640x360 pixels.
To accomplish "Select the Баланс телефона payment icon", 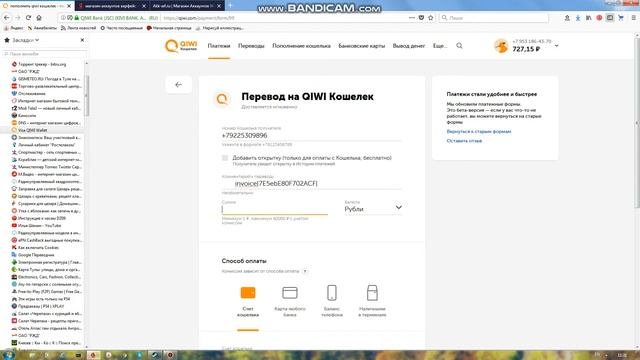I will click(x=332, y=293).
